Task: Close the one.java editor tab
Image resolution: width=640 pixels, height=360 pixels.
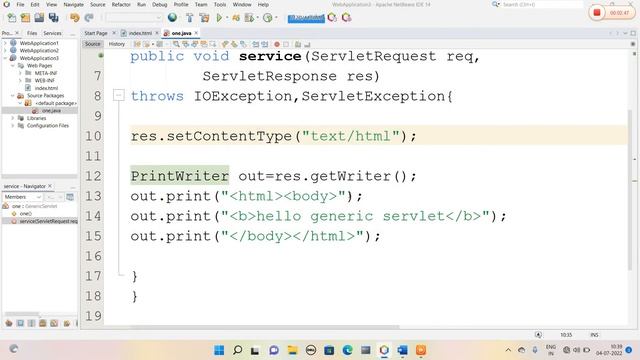Action: click(x=196, y=33)
